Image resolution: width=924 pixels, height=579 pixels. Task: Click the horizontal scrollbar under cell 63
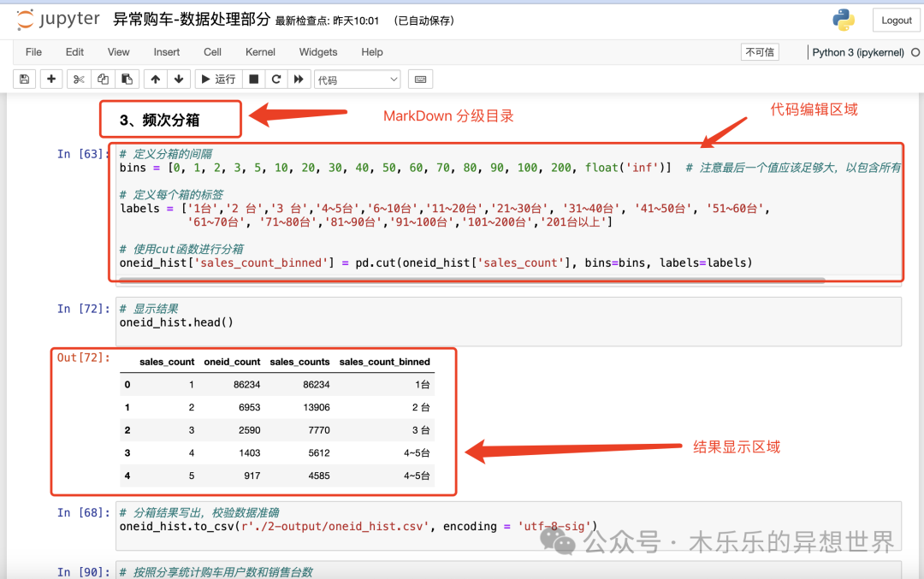point(471,281)
